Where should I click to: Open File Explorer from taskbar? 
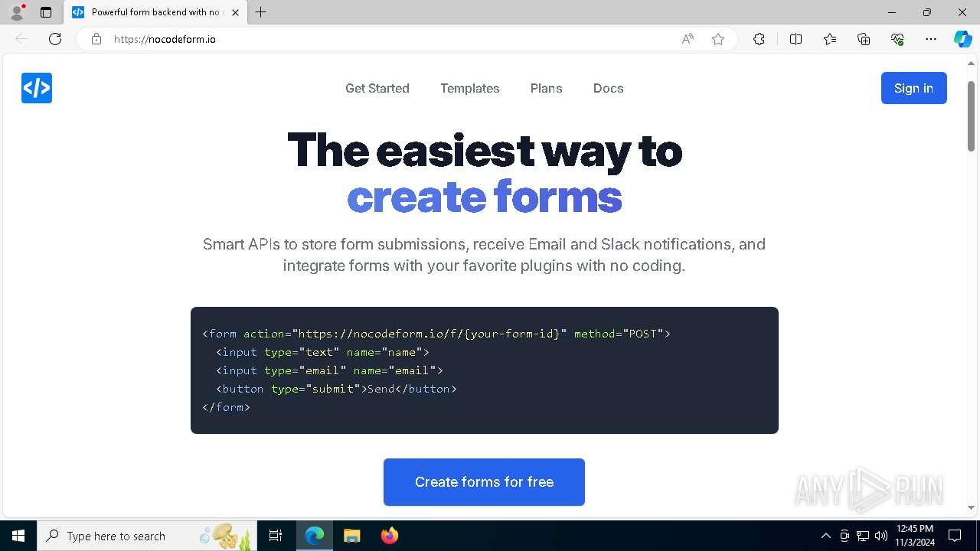pyautogui.click(x=351, y=536)
